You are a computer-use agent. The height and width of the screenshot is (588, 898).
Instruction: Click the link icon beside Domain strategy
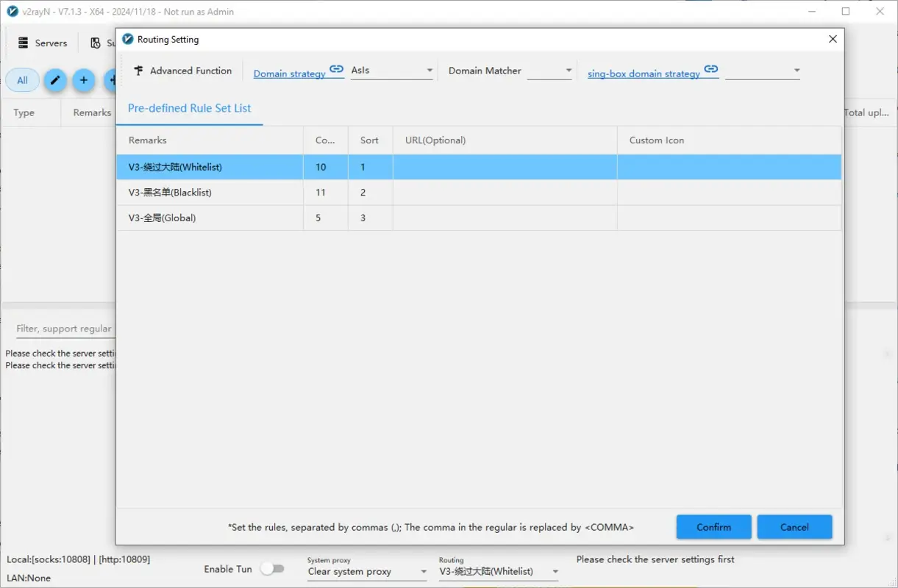(x=336, y=69)
